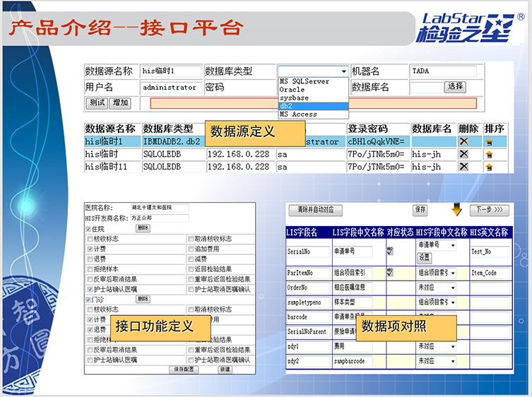532x397 pixels.
Task: Click the 用户名 administrator field
Action: [x=171, y=87]
